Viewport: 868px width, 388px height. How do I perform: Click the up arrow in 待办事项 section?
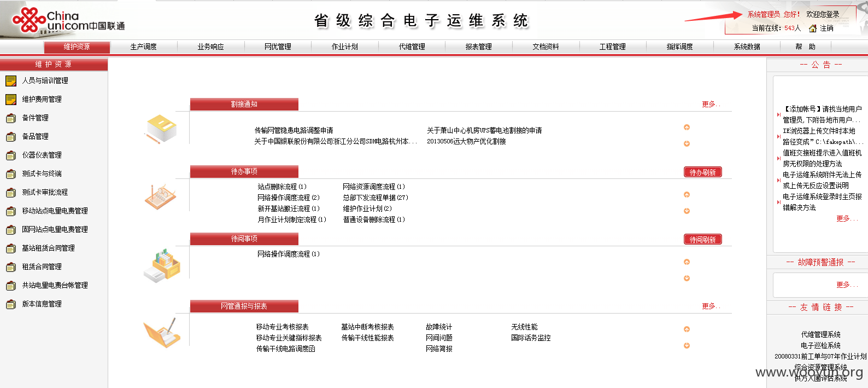pyautogui.click(x=687, y=195)
